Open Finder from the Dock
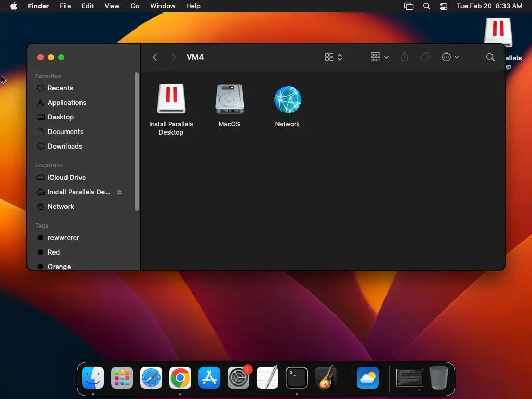Viewport: 532px width, 399px height. 93,378
